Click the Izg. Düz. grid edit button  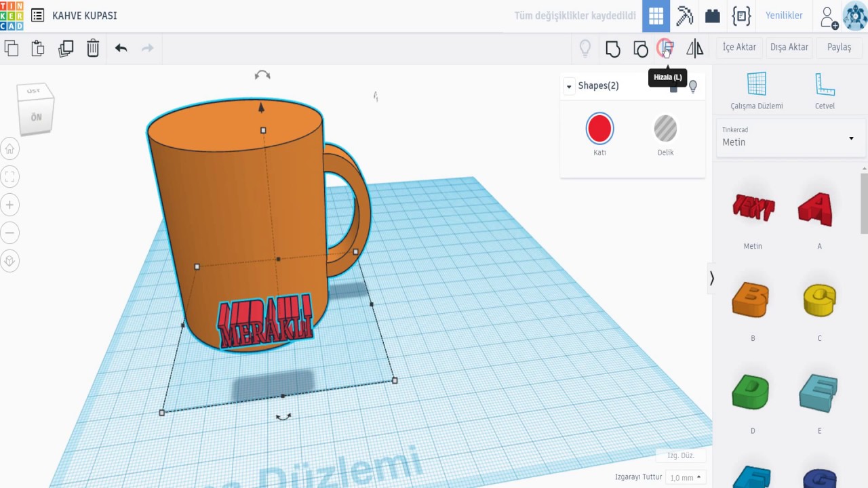click(681, 455)
